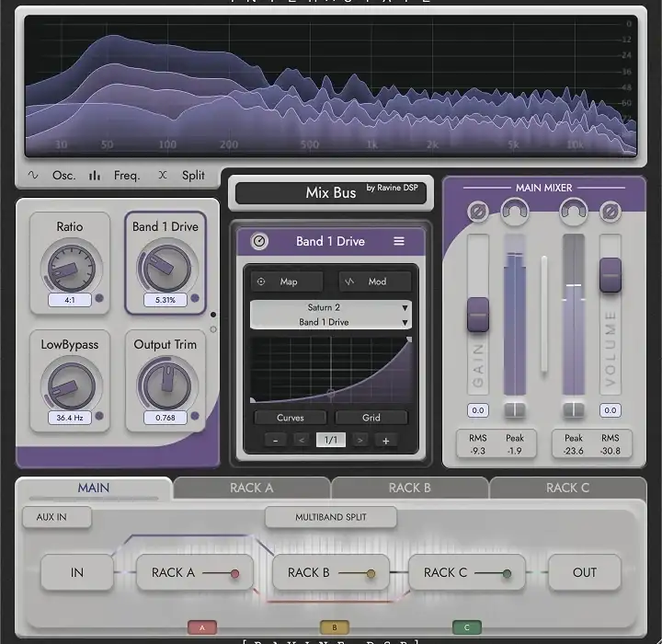Click the GAIN fader handle
Screen dimensions: 662x644
478,315
